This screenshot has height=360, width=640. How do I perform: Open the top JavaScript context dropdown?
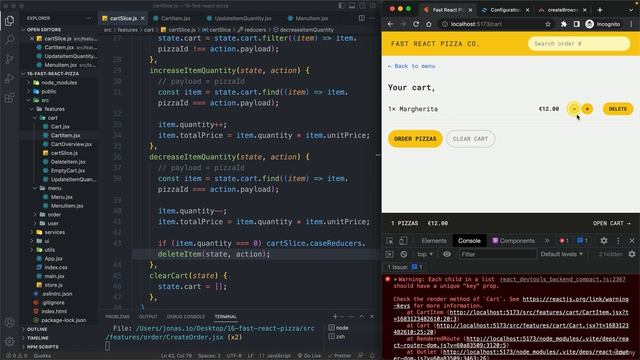pyautogui.click(x=425, y=254)
